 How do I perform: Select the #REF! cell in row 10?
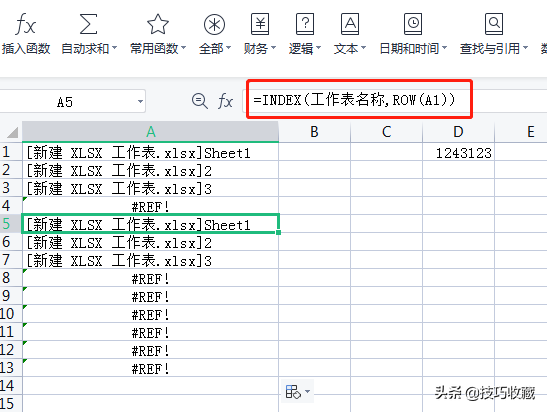(150, 314)
